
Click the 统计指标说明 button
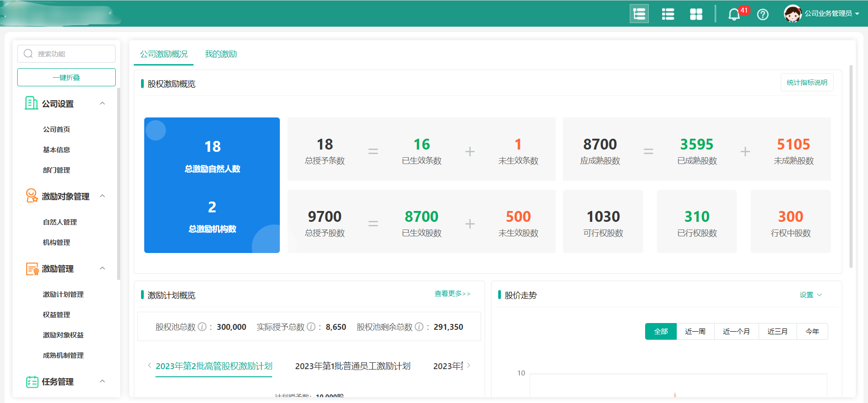[807, 82]
